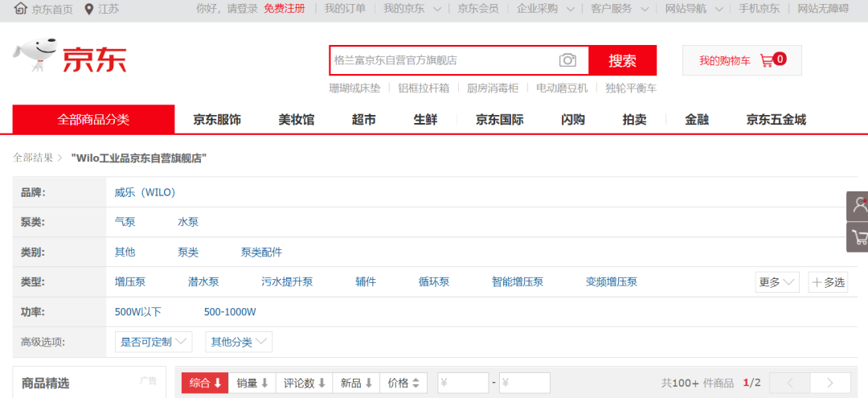The height and width of the screenshot is (398, 868).
Task: Filter 类别 by 其他
Action: (125, 252)
